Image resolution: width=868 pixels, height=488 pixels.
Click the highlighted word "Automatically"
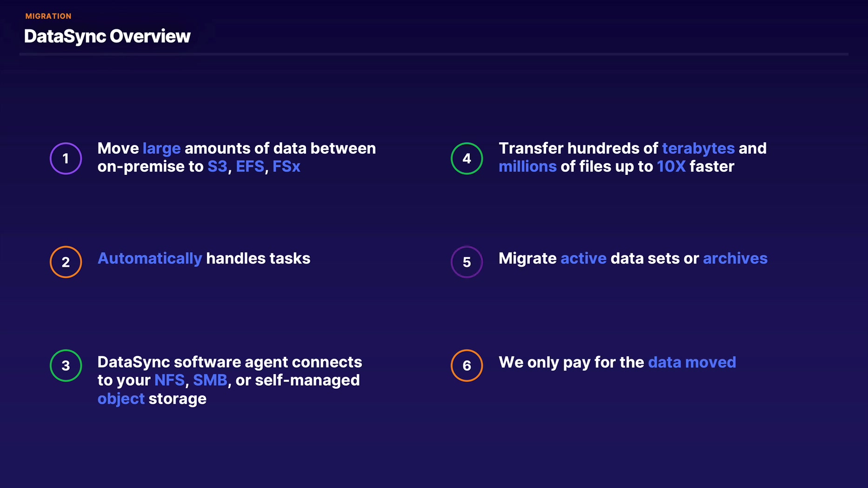150,258
